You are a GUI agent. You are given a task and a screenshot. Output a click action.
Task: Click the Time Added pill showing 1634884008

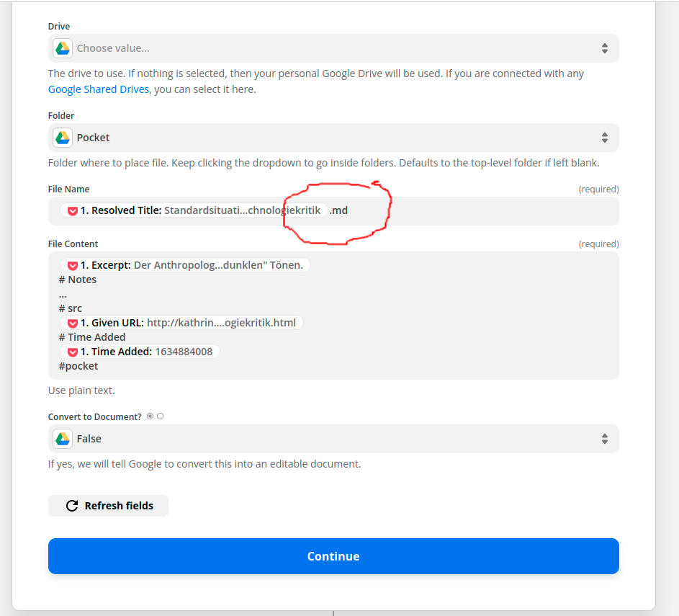[x=140, y=352]
